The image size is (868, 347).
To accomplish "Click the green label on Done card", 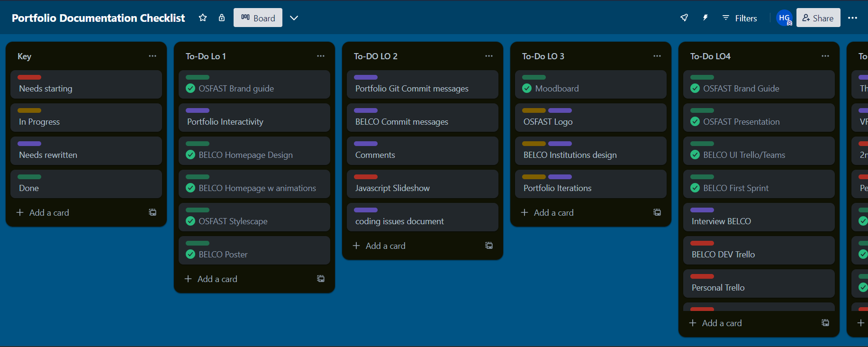I will pos(29,177).
